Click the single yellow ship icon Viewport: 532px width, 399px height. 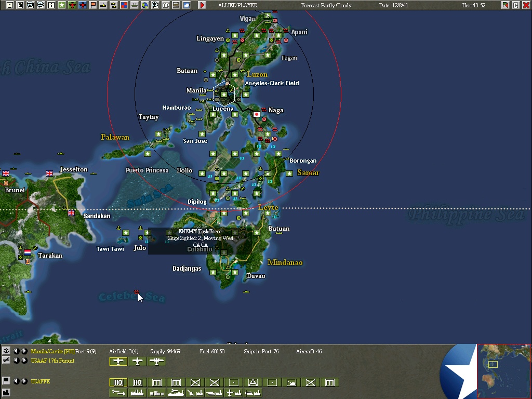(103, 5)
